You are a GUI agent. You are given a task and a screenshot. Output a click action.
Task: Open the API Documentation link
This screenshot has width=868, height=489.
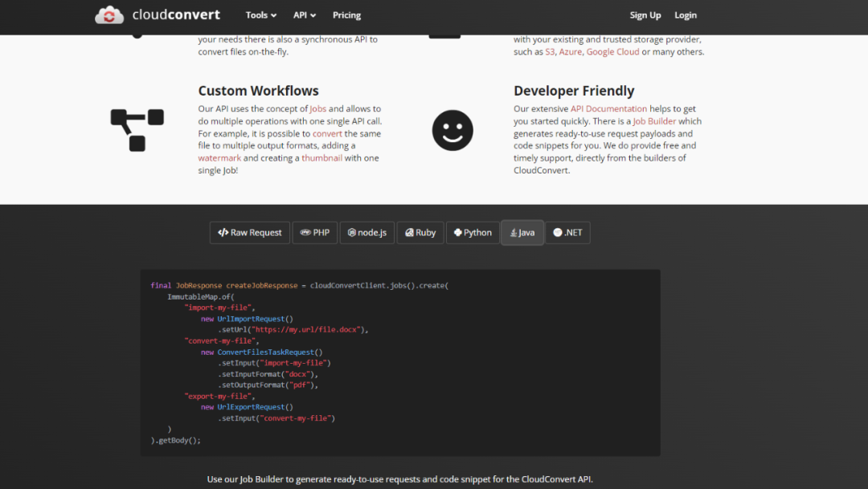pos(608,109)
